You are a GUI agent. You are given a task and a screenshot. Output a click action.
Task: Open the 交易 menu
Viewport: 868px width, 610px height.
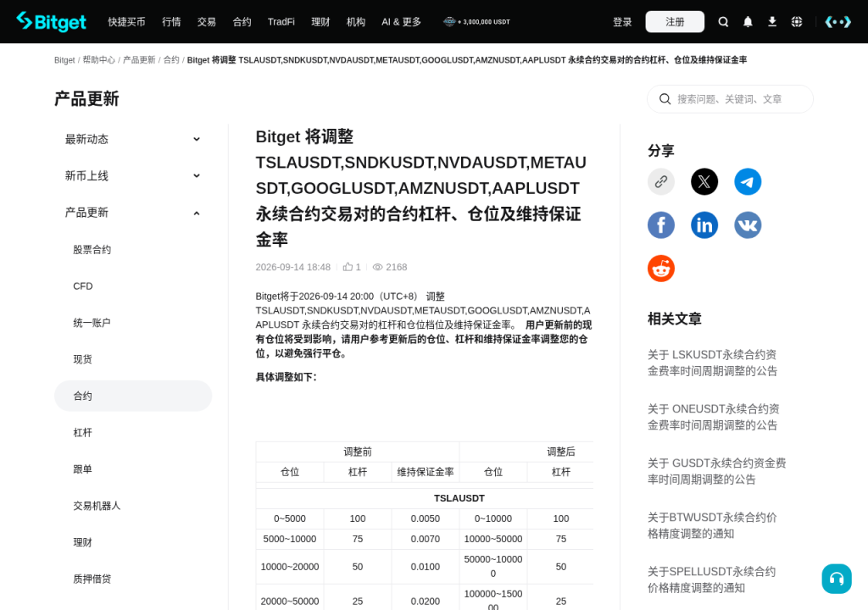click(207, 21)
